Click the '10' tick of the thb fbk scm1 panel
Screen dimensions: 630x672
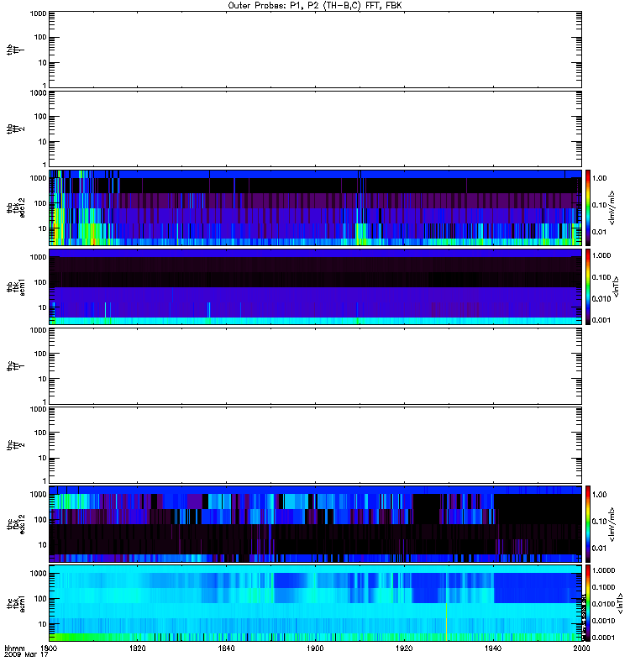point(43,307)
